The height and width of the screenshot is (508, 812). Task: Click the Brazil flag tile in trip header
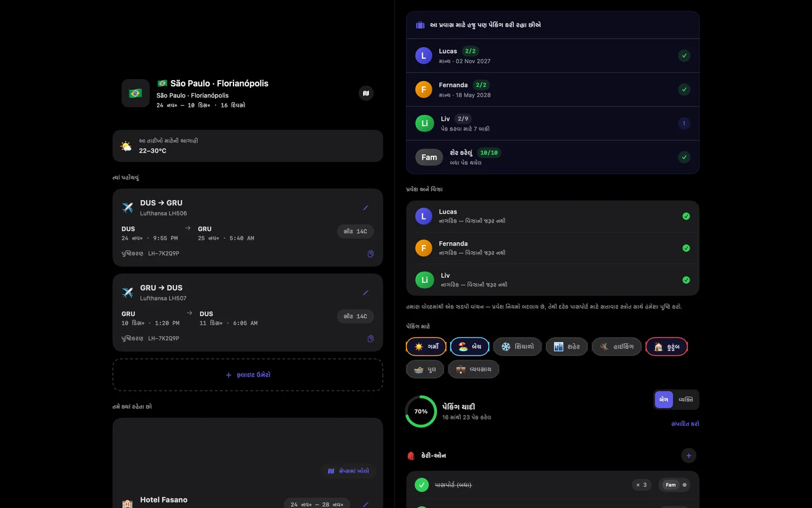(135, 93)
